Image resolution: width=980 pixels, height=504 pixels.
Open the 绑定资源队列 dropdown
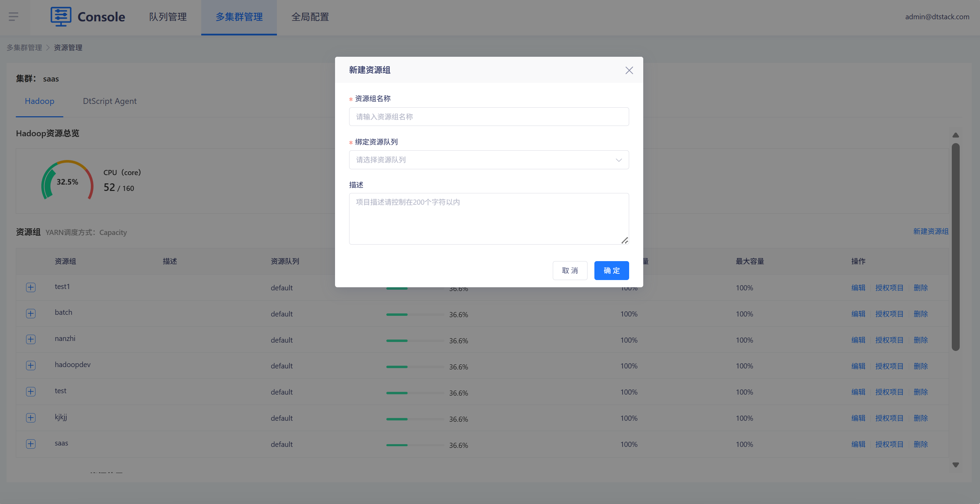[489, 160]
